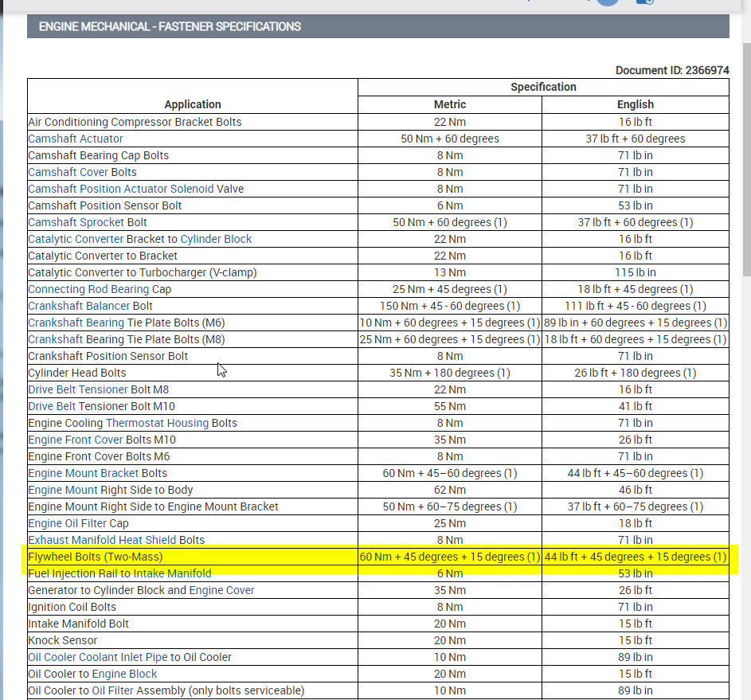This screenshot has height=700, width=751.
Task: Open the Camshaft Actuator link
Action: 75,139
